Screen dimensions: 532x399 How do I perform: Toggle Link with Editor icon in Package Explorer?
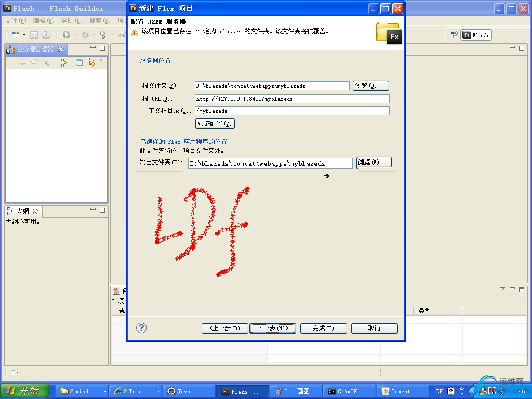(x=91, y=62)
